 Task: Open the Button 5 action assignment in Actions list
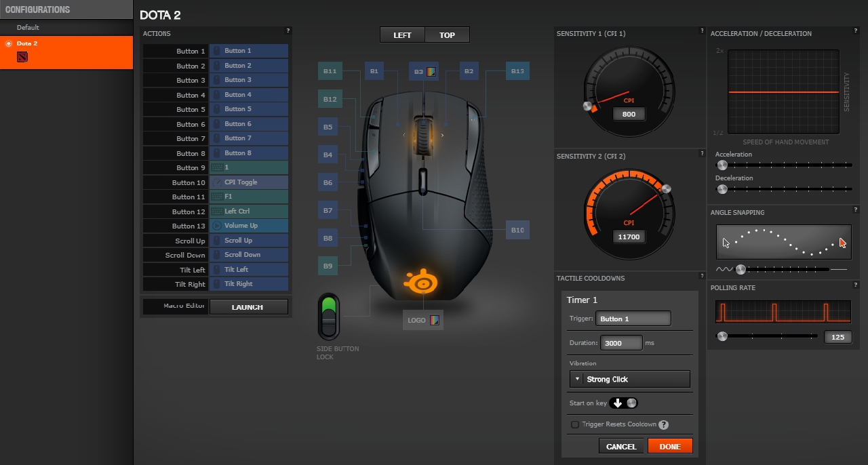(x=249, y=109)
